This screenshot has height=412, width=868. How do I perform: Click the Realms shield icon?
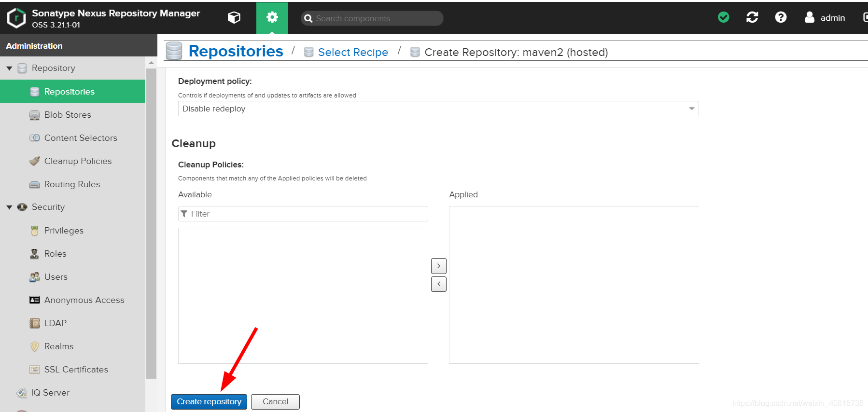35,346
